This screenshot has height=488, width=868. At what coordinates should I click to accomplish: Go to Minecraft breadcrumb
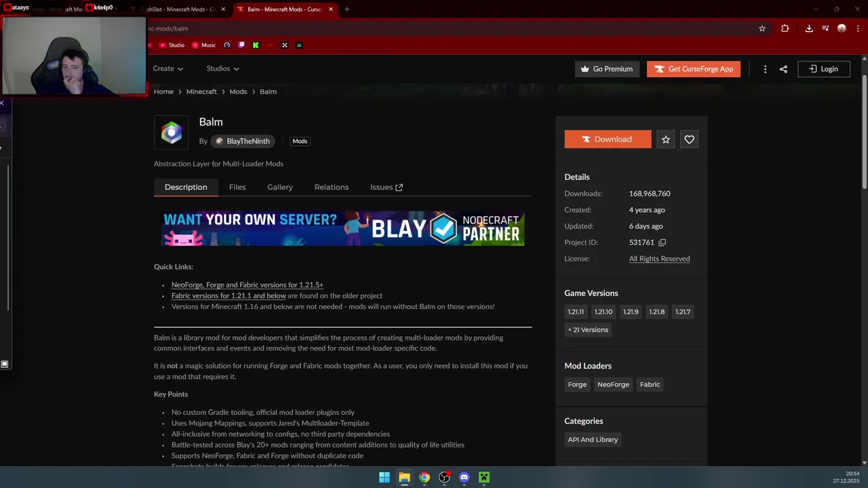[201, 91]
